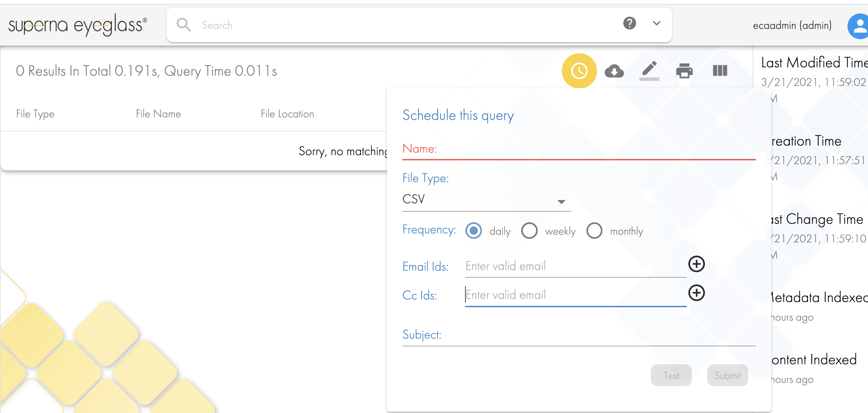The width and height of the screenshot is (868, 413).
Task: Print results using the printer icon
Action: click(684, 71)
